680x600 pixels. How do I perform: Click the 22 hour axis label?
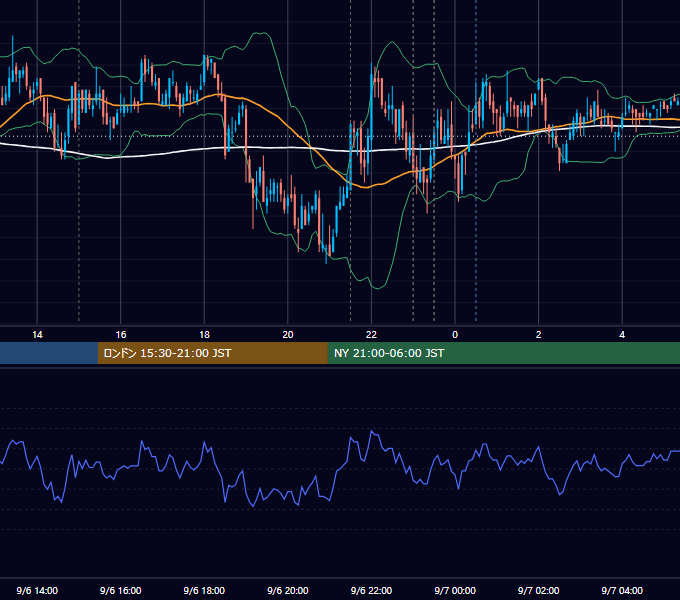click(x=371, y=335)
